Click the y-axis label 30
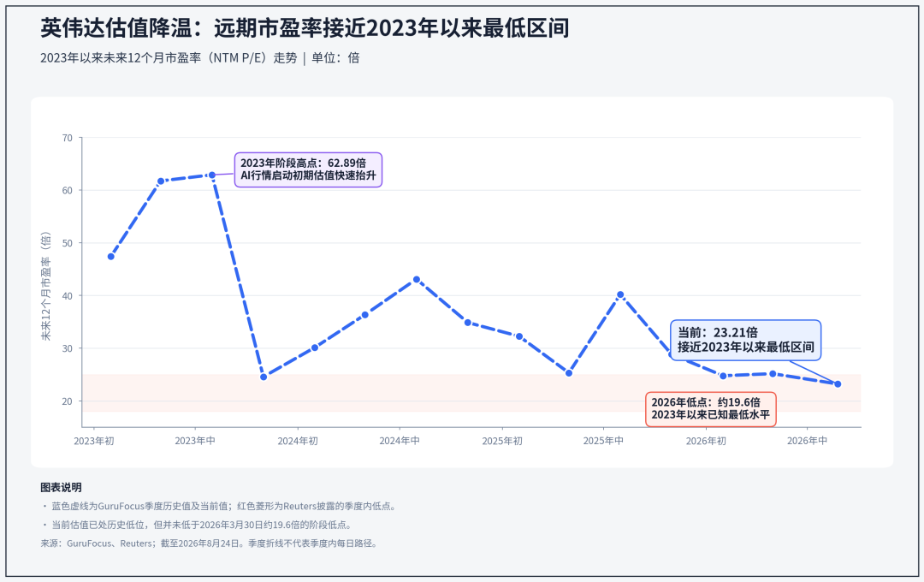 68,348
